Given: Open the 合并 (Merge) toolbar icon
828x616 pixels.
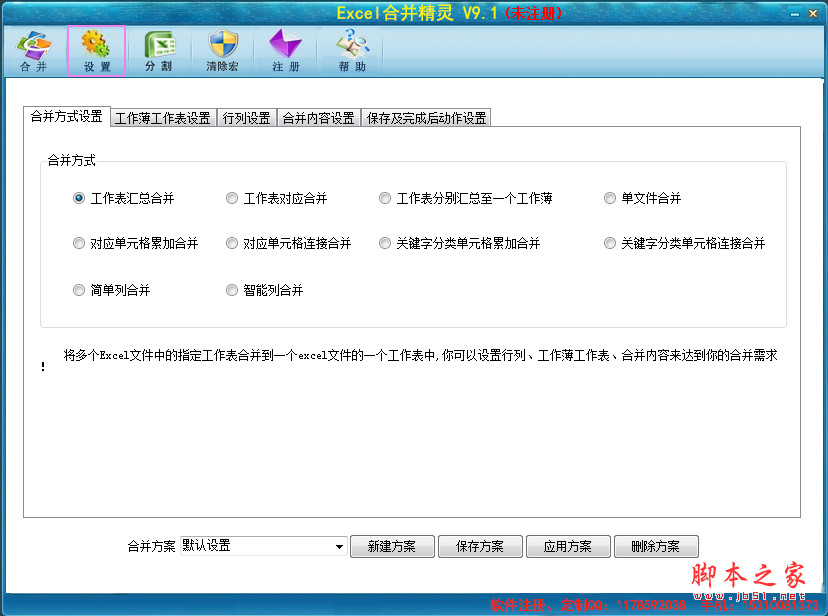Looking at the screenshot, I should pos(34,51).
